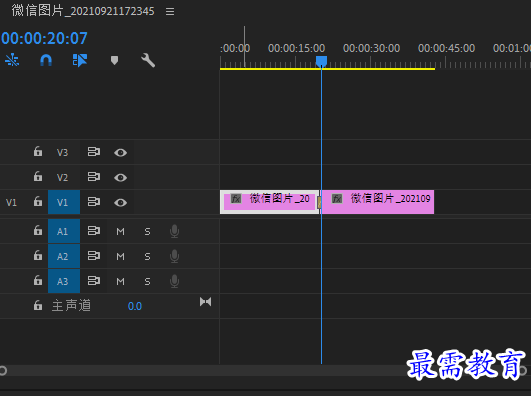
Task: Toggle lock on track V1
Action: [x=38, y=201]
